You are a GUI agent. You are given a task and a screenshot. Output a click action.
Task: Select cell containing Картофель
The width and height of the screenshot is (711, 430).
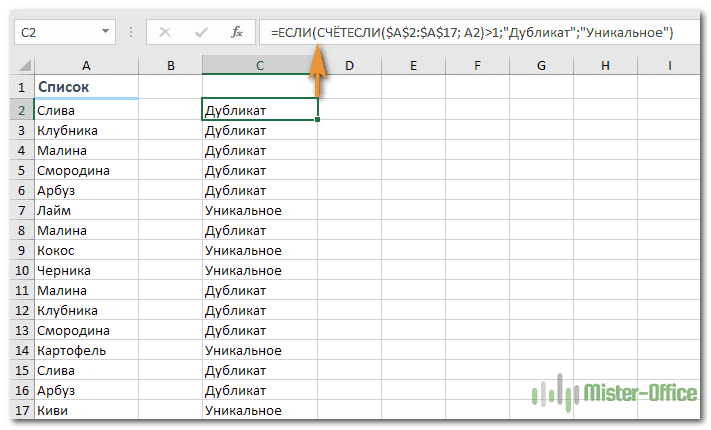coord(86,350)
